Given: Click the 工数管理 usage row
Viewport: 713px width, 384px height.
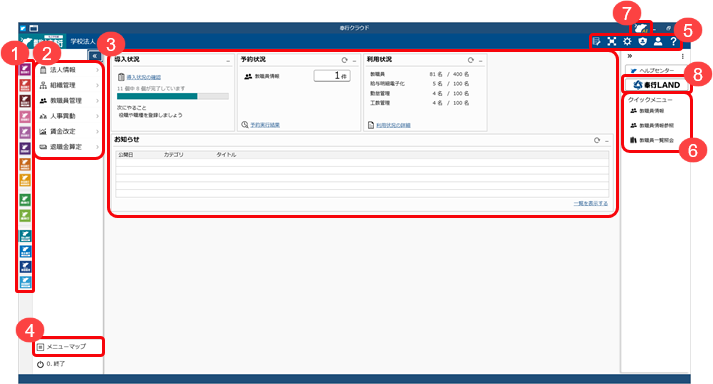Looking at the screenshot, I should point(419,103).
